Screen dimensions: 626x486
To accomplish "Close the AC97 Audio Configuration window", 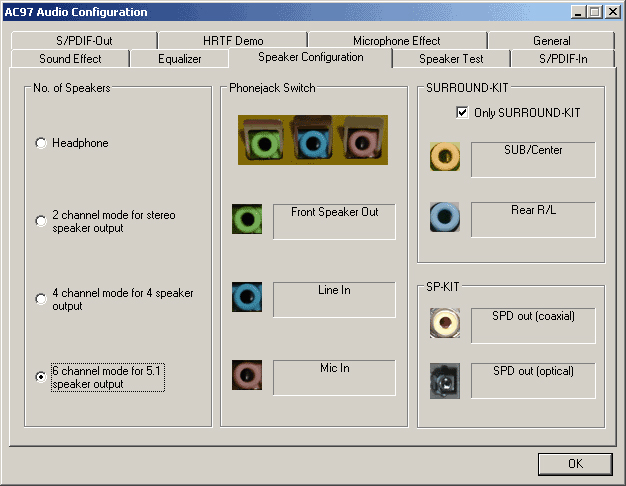I will coord(613,12).
